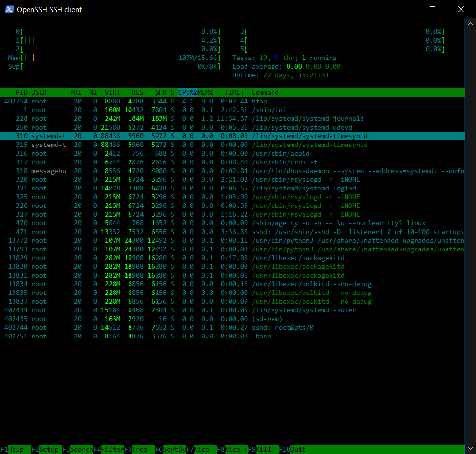Screen dimensions: 476x454
Task: Sort by the PID column header
Action: point(22,93)
